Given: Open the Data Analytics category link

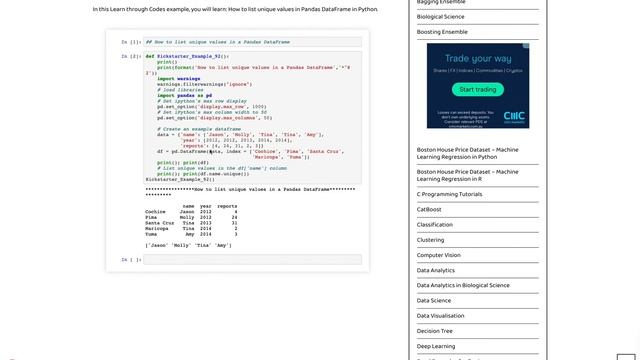Looking at the screenshot, I should [436, 270].
